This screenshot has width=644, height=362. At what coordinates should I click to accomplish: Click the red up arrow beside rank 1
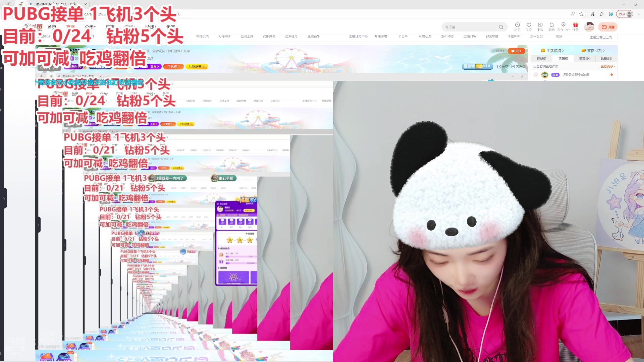pyautogui.click(x=612, y=75)
